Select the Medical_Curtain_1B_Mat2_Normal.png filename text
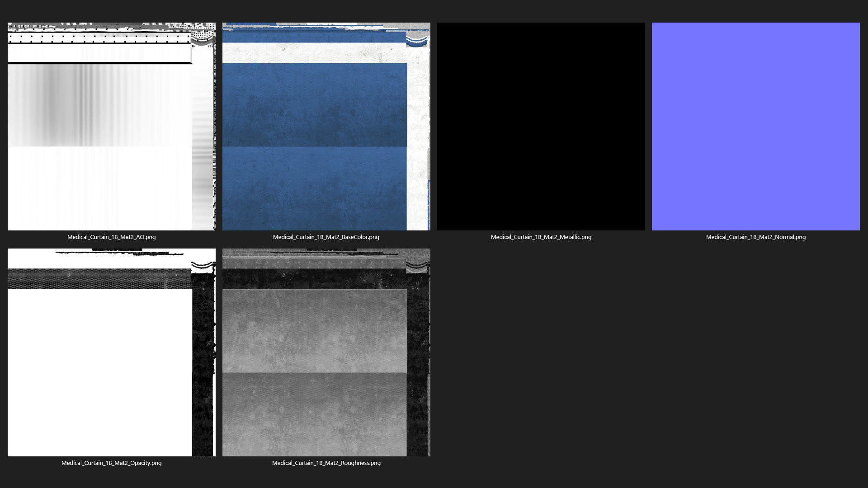The height and width of the screenshot is (488, 868). point(755,237)
